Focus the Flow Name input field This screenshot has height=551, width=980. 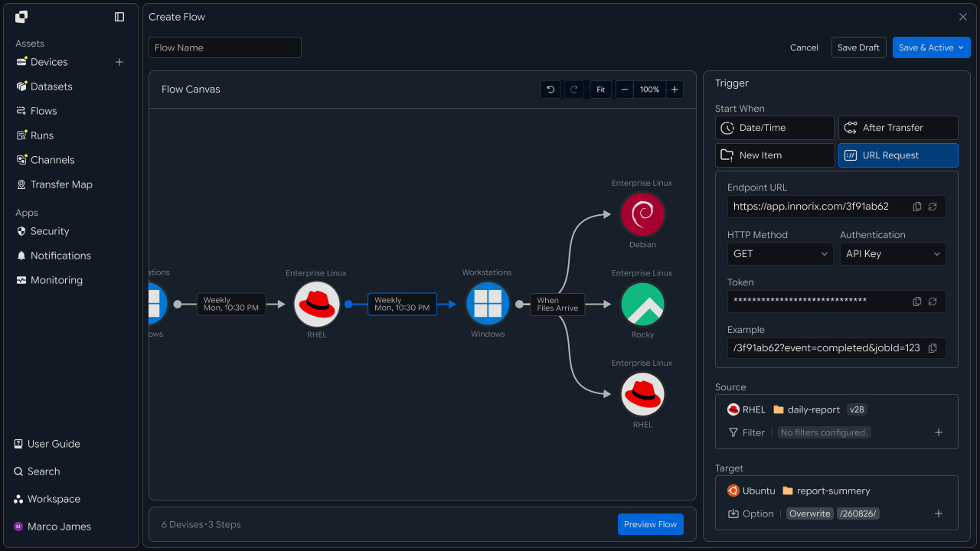coord(225,47)
